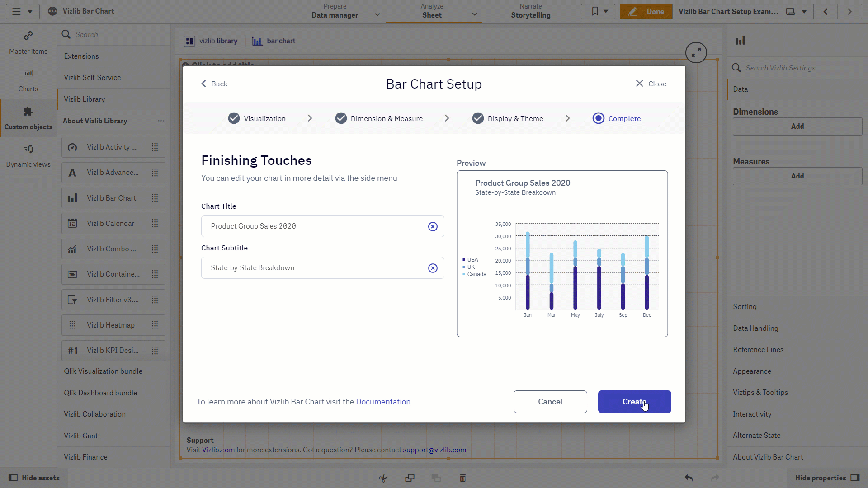Screen dimensions: 868x488
Task: Click the search magnifier in assets panel
Action: point(66,34)
